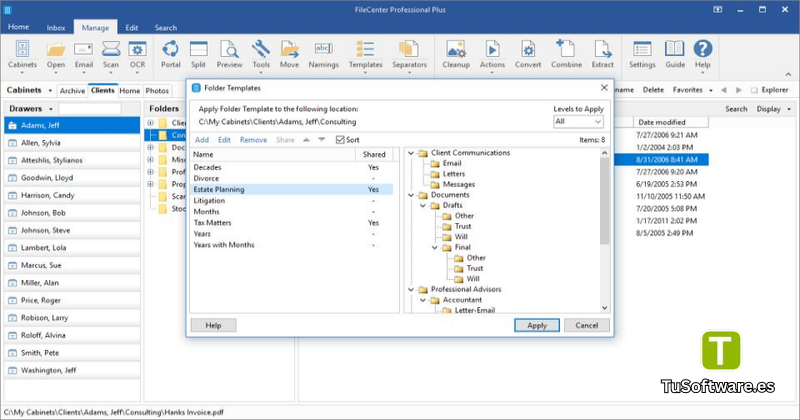
Task: Toggle the Sort checkbox
Action: (x=340, y=140)
